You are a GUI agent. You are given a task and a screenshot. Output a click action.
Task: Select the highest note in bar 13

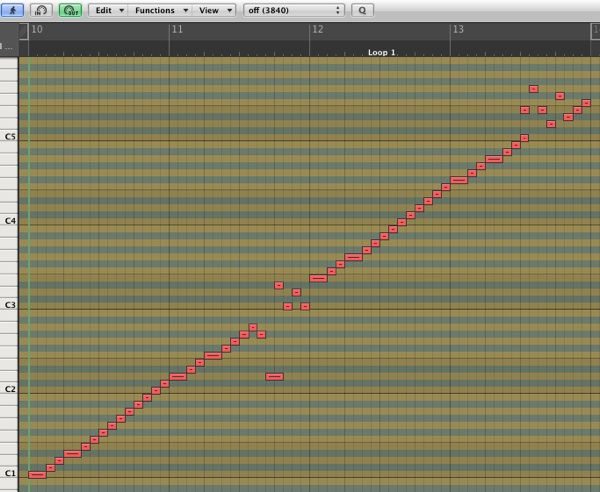[x=534, y=89]
